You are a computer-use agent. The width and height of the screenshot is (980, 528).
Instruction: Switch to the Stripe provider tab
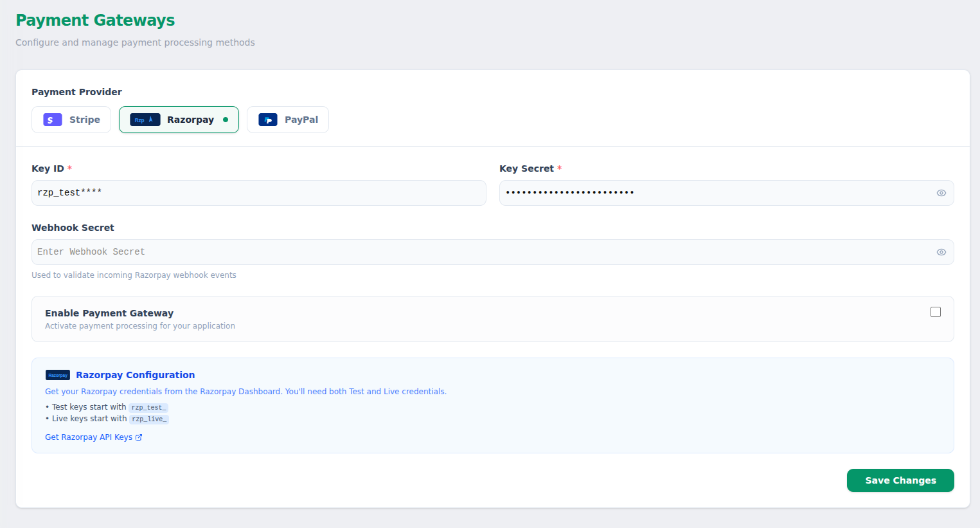click(x=71, y=120)
